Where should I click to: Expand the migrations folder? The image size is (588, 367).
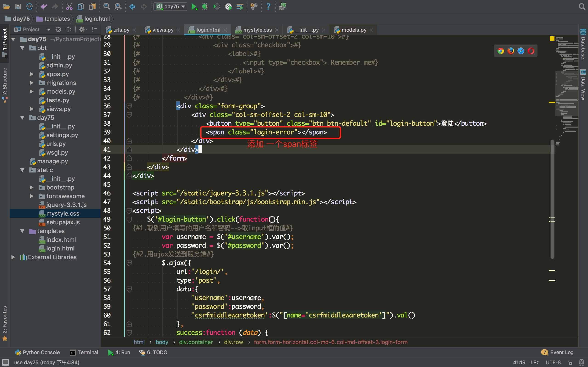coord(31,83)
